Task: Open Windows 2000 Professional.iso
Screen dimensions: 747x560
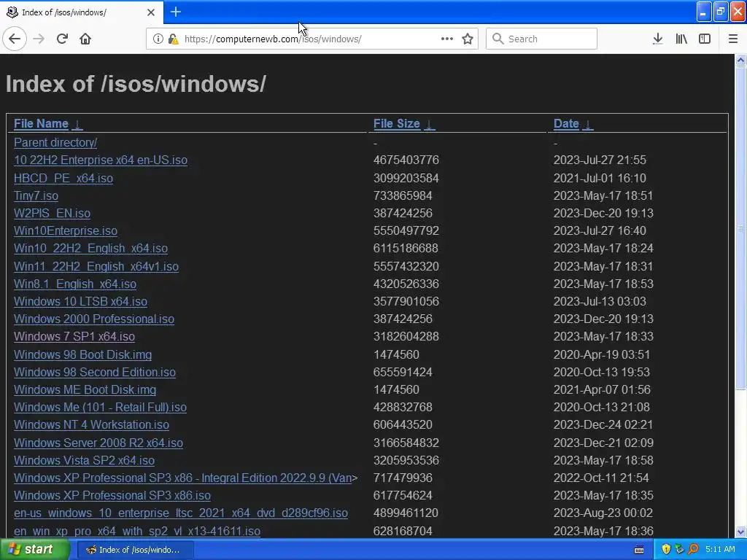Action: [94, 319]
